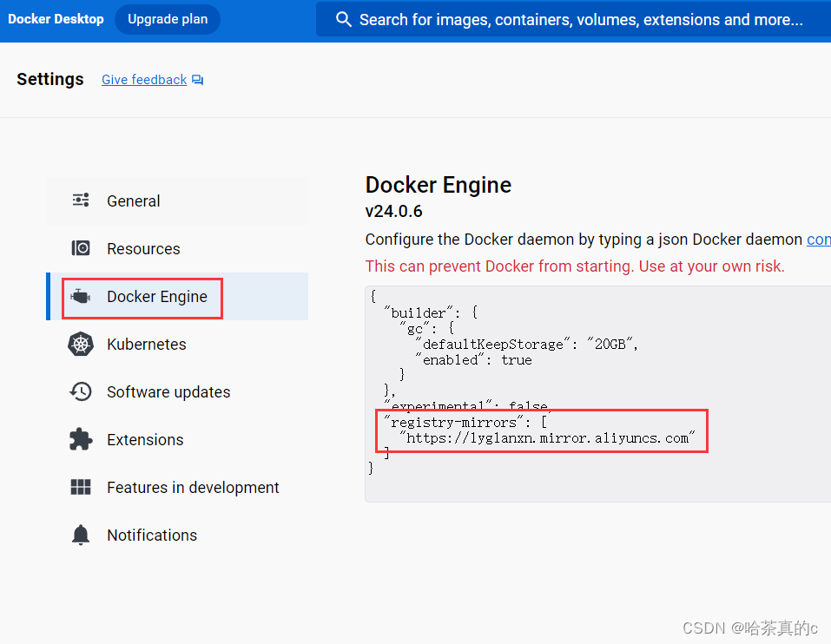The height and width of the screenshot is (644, 831).
Task: Click the Features in development grid icon
Action: tap(81, 487)
